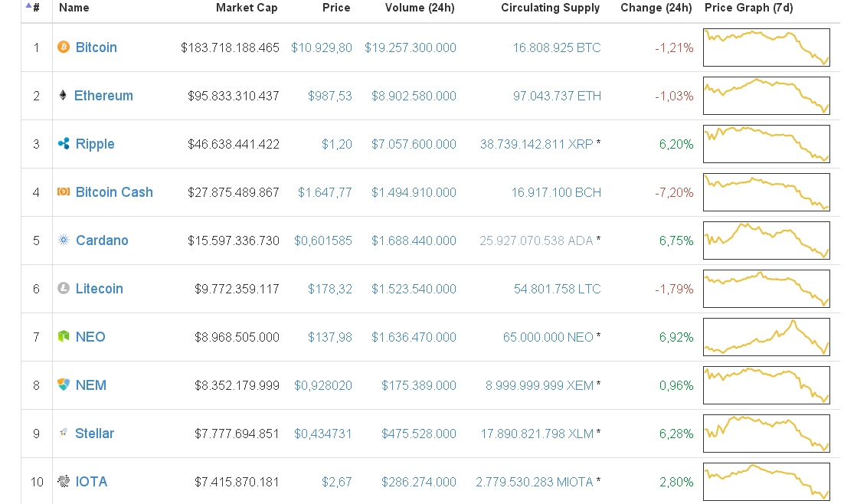Click the Stellar rocket logo icon
The width and height of the screenshot is (844, 504).
[x=63, y=433]
